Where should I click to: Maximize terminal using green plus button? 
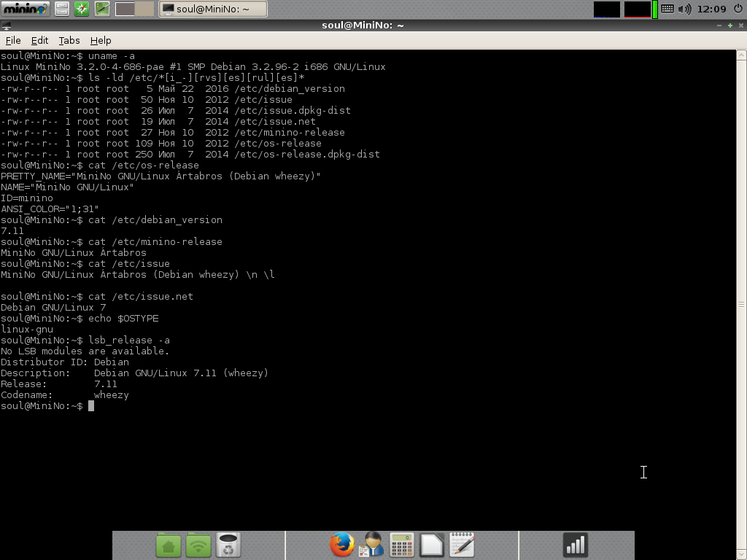point(729,26)
